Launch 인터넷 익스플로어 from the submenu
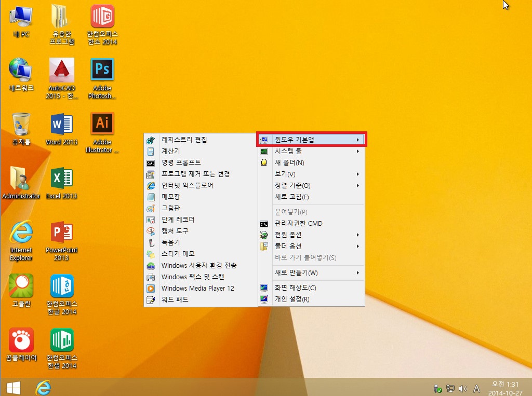This screenshot has width=532, height=396. (201, 185)
